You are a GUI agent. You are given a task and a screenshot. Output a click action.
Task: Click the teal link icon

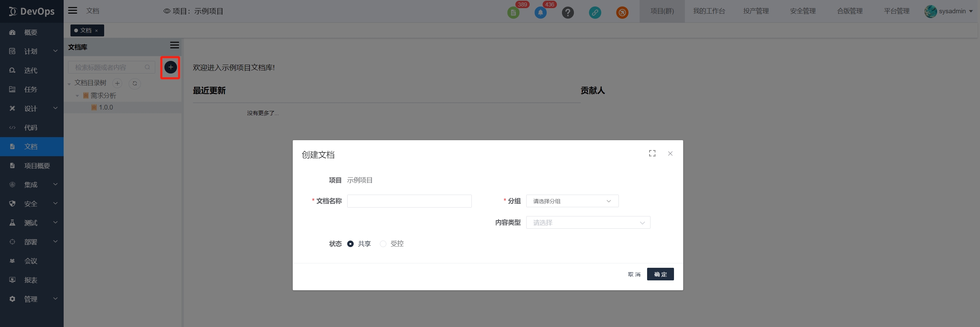[x=595, y=13]
